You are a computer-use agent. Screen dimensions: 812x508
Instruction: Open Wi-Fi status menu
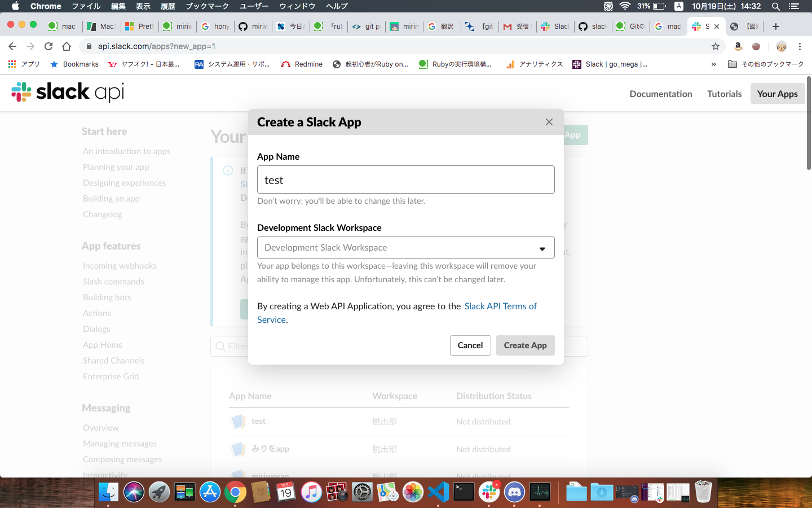[x=625, y=6]
